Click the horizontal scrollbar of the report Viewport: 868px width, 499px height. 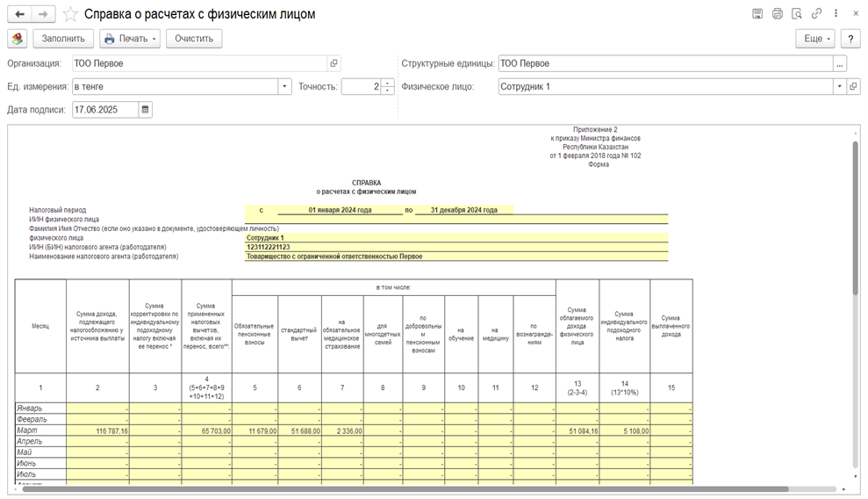click(405, 489)
